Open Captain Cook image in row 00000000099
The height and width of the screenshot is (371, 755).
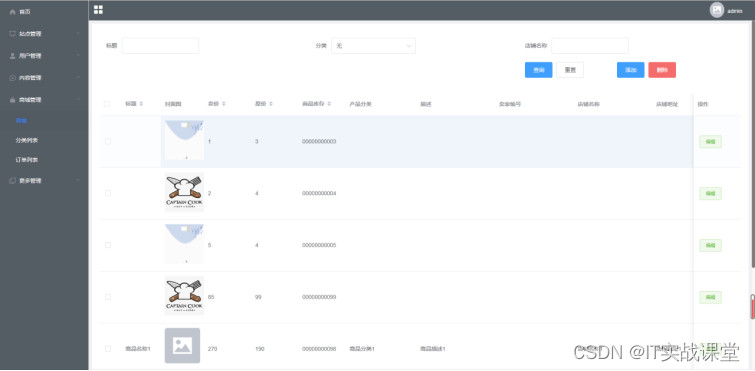click(184, 296)
